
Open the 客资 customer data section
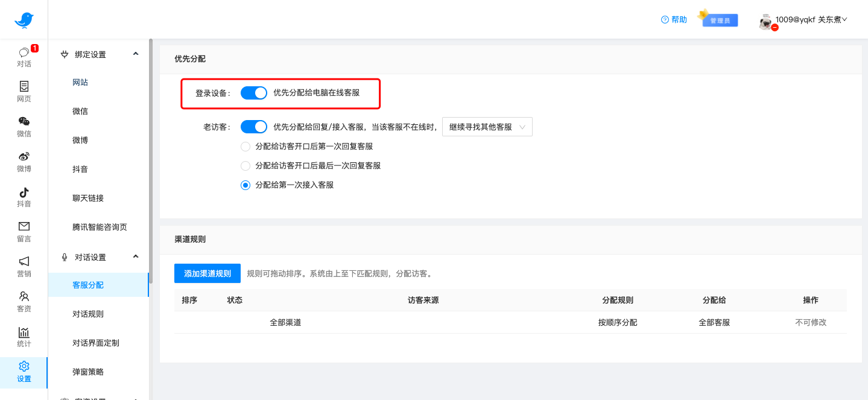click(x=24, y=302)
